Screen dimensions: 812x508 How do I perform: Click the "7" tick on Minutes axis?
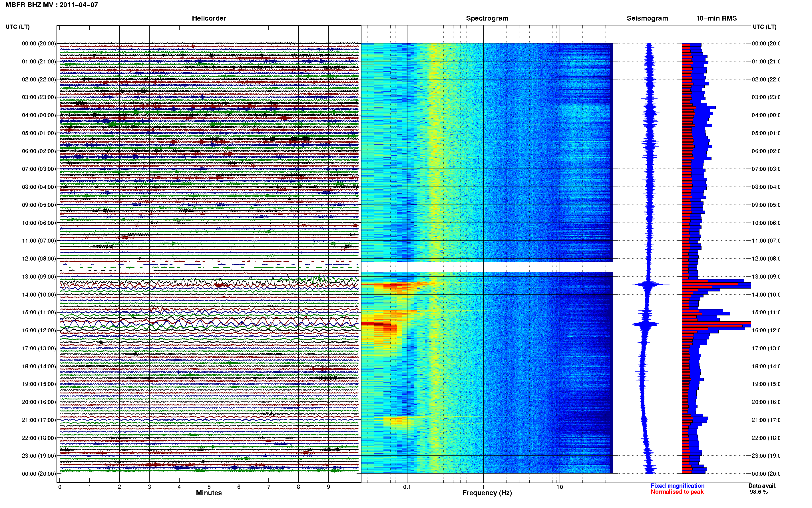[x=269, y=487]
